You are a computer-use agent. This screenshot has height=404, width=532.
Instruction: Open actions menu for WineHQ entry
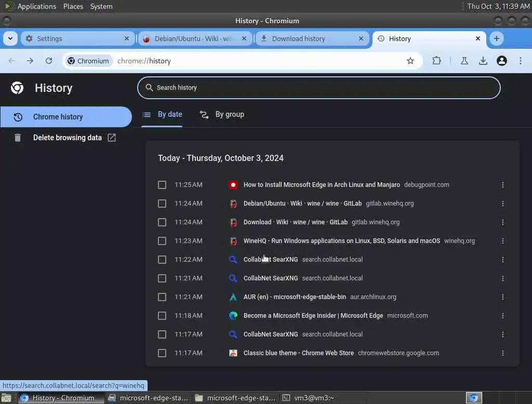[x=502, y=241]
